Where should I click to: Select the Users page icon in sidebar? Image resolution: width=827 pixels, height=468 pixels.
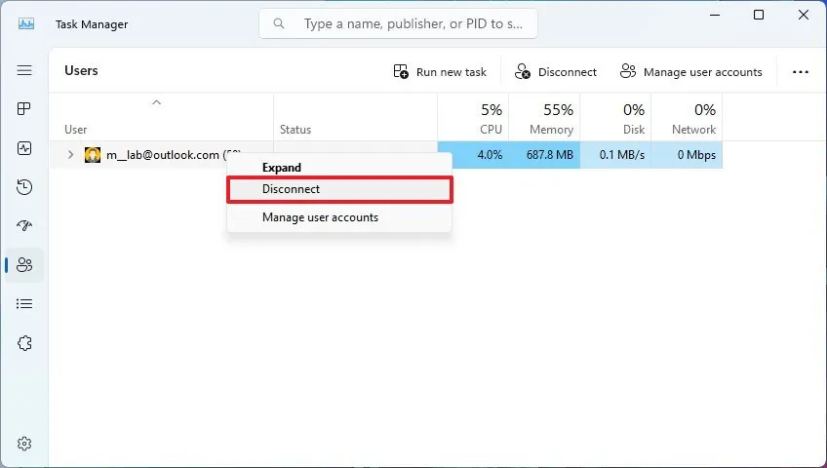coord(24,264)
